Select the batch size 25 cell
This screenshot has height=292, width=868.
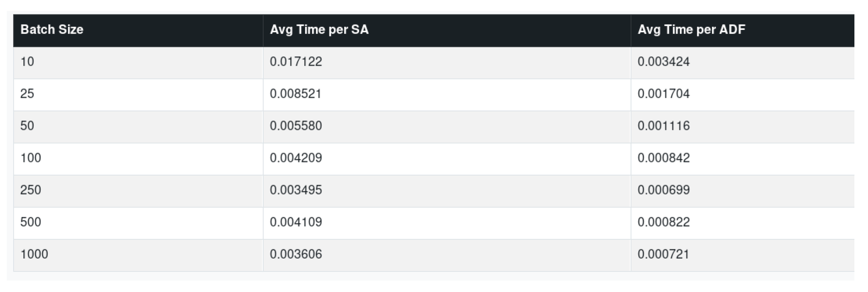tap(27, 94)
